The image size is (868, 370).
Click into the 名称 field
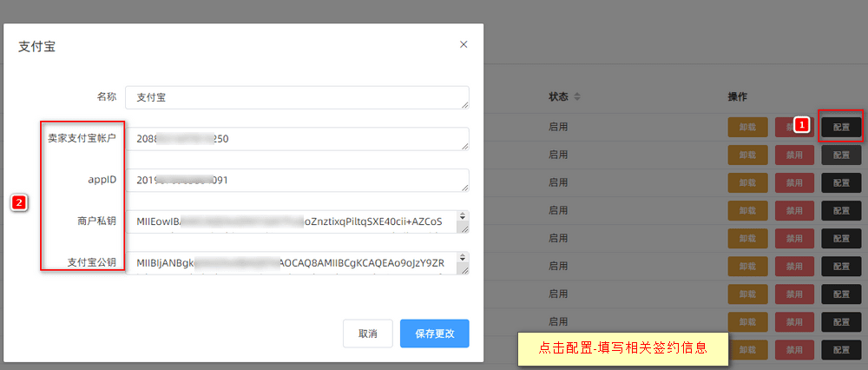click(x=297, y=97)
